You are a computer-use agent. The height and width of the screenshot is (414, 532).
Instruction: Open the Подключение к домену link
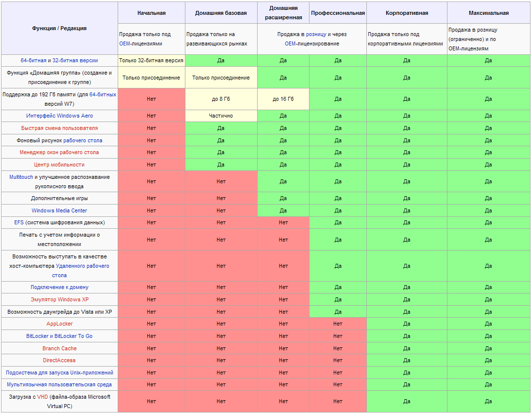point(59,288)
